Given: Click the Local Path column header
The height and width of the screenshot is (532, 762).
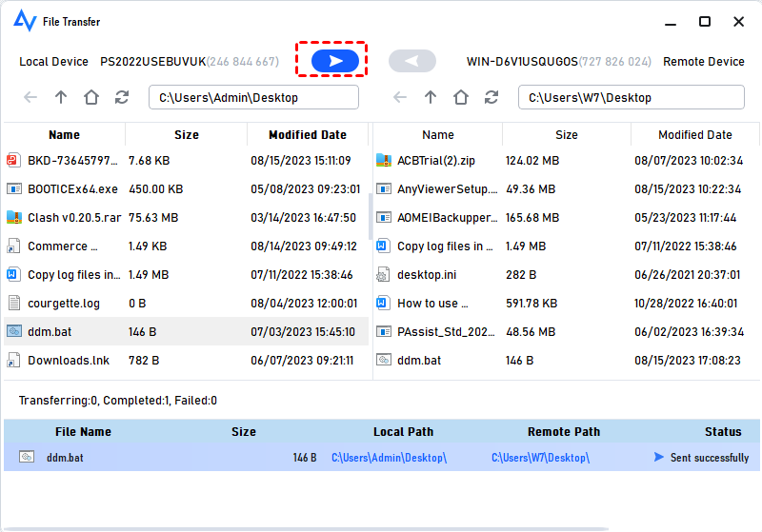Looking at the screenshot, I should [403, 431].
